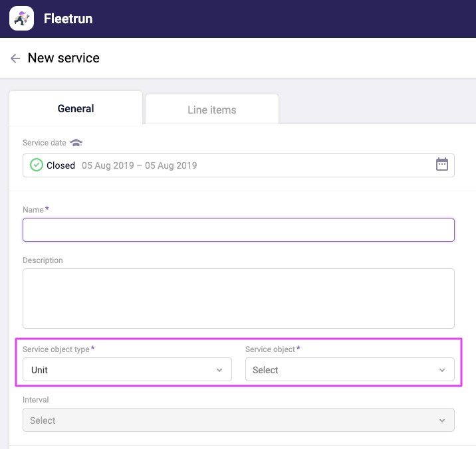Click inside the Description text area
Image resolution: width=476 pixels, height=449 pixels.
tap(238, 298)
